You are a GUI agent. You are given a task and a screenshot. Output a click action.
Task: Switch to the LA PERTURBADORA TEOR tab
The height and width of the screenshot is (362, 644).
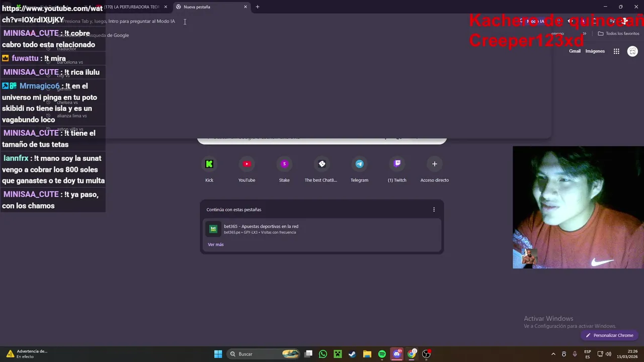131,7
